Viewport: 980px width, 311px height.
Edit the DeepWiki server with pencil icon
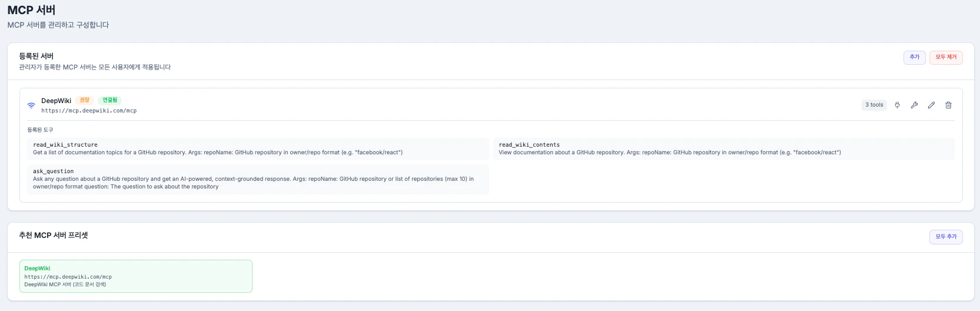pyautogui.click(x=931, y=105)
